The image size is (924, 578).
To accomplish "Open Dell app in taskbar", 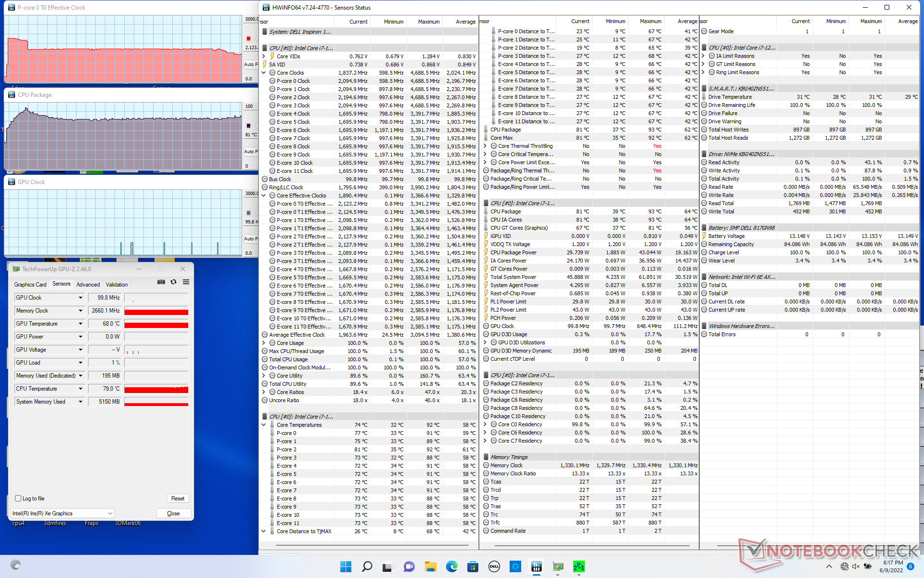I will (x=494, y=566).
